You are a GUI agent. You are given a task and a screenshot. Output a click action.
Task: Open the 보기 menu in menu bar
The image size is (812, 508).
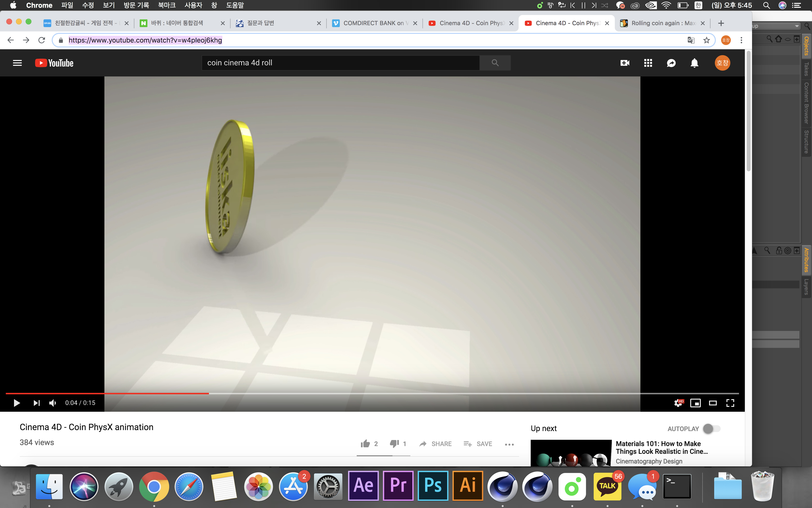(x=109, y=5)
